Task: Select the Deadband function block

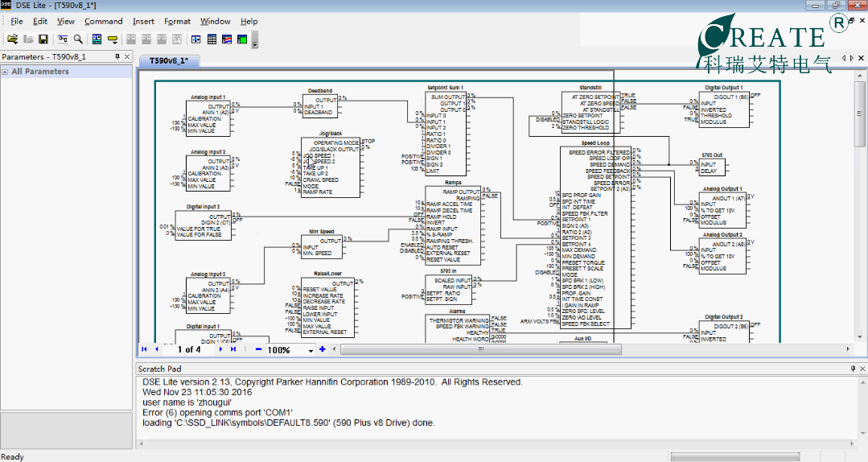Action: point(320,105)
